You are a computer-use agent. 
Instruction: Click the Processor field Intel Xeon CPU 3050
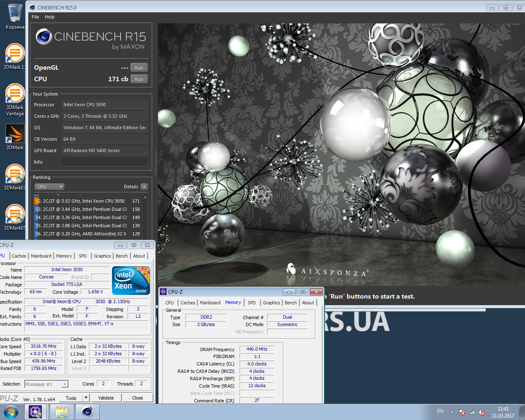coord(105,105)
